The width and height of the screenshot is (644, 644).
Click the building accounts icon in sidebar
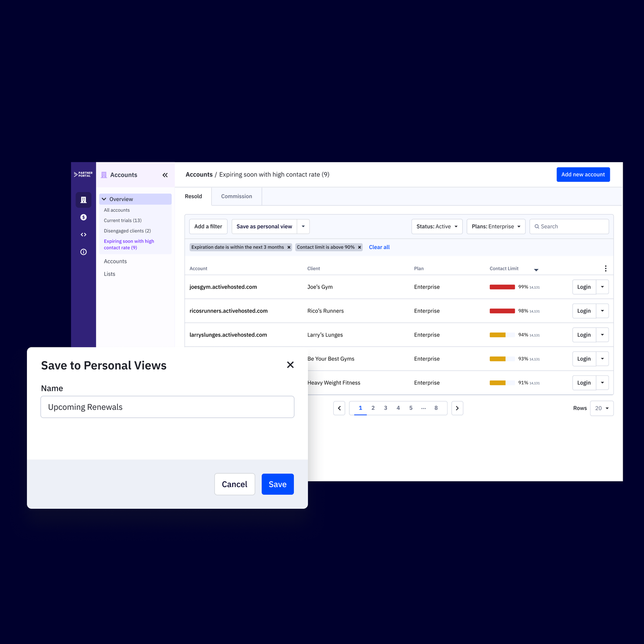(83, 200)
